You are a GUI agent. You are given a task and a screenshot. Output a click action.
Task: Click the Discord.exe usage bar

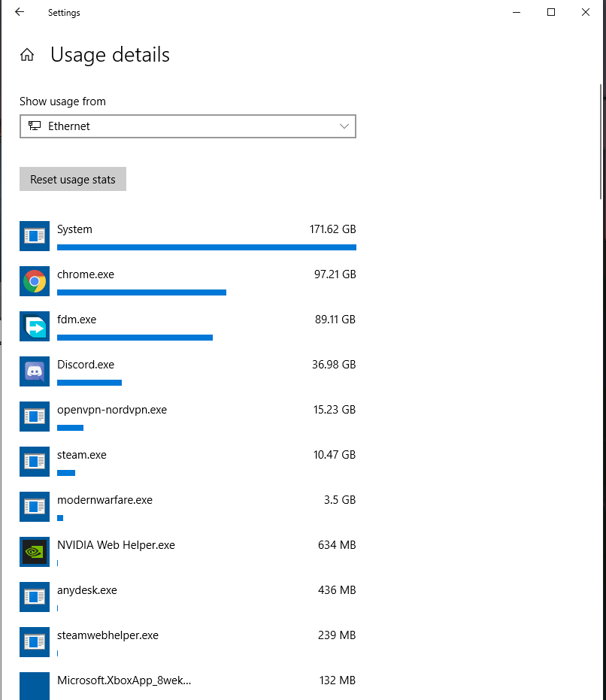(x=89, y=383)
